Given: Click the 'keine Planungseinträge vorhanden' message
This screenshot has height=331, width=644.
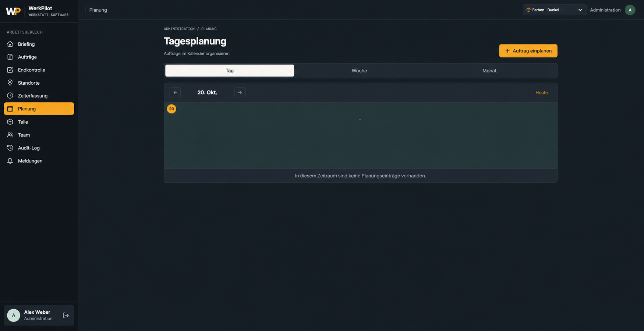Looking at the screenshot, I should point(361,176).
